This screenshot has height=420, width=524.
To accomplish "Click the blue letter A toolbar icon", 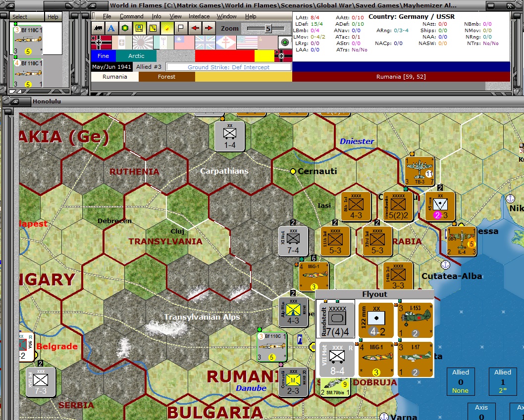I will click(x=111, y=28).
